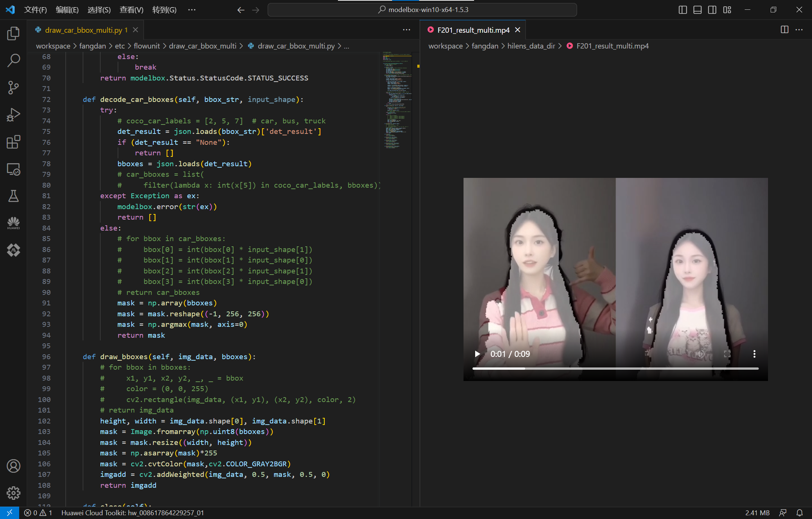Viewport: 812px width, 519px height.
Task: Open the Source Control view
Action: click(x=14, y=88)
